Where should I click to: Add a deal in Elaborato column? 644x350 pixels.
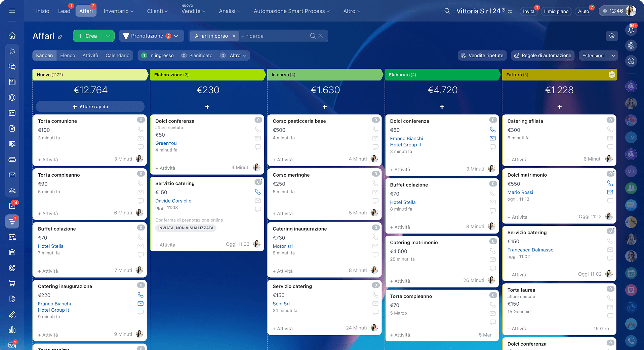click(442, 107)
